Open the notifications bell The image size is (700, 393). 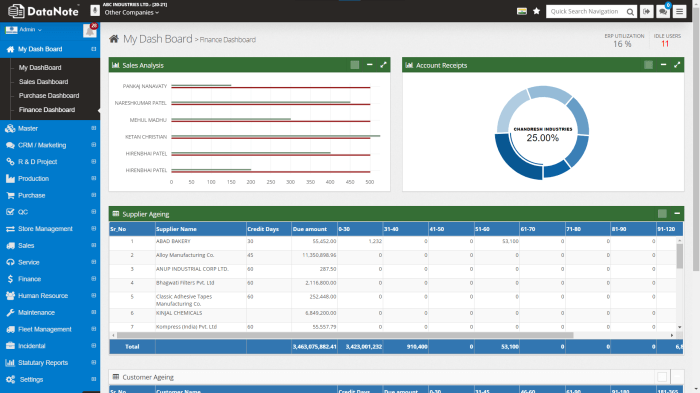click(90, 31)
